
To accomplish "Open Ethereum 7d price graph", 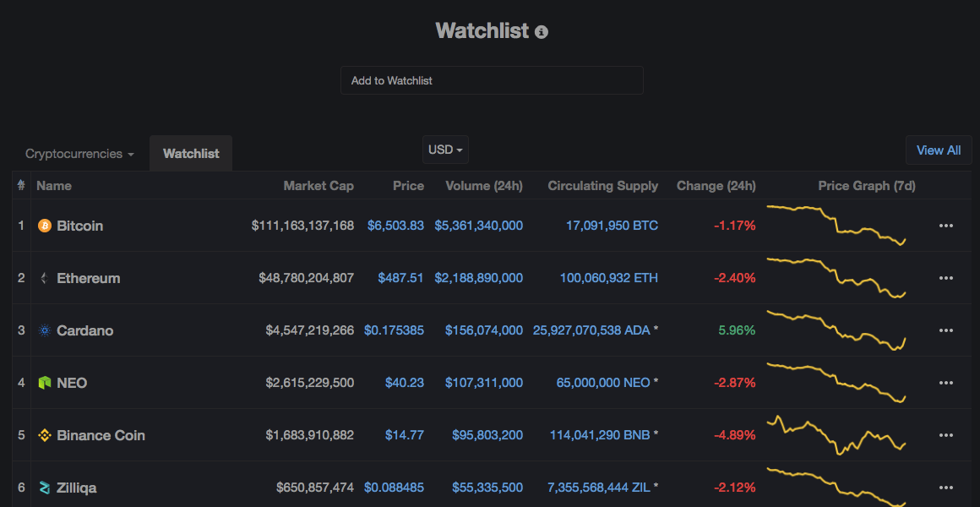I will (x=836, y=277).
